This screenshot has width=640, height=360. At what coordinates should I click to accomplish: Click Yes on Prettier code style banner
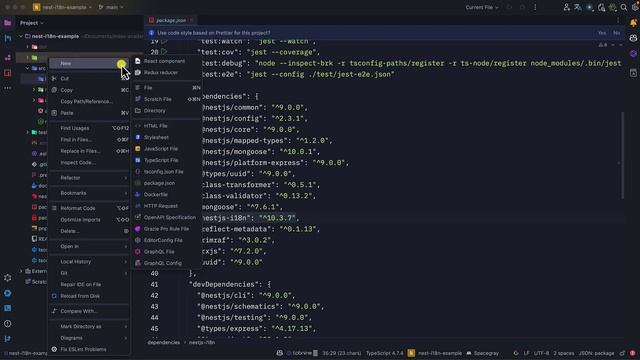point(602,33)
